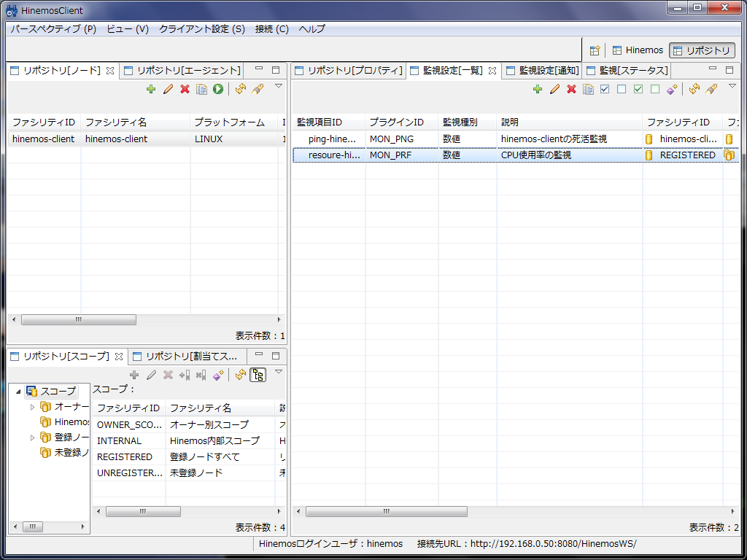This screenshot has width=747, height=560.
Task: Open the filter tool in the monitor list
Action: [x=712, y=89]
